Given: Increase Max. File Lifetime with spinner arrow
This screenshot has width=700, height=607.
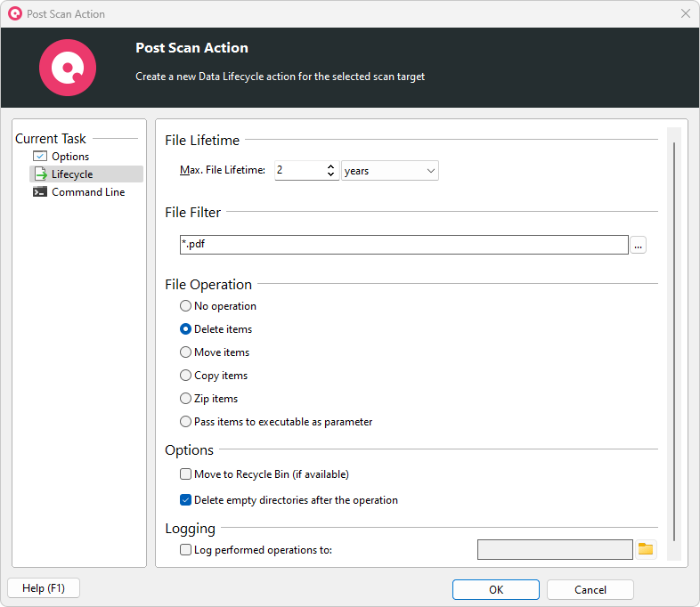Looking at the screenshot, I should pyautogui.click(x=331, y=166).
